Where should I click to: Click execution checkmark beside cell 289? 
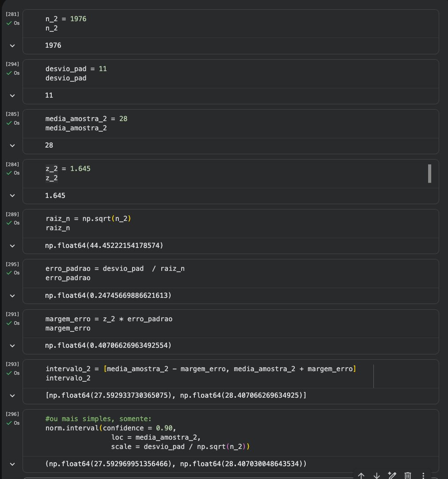point(9,223)
